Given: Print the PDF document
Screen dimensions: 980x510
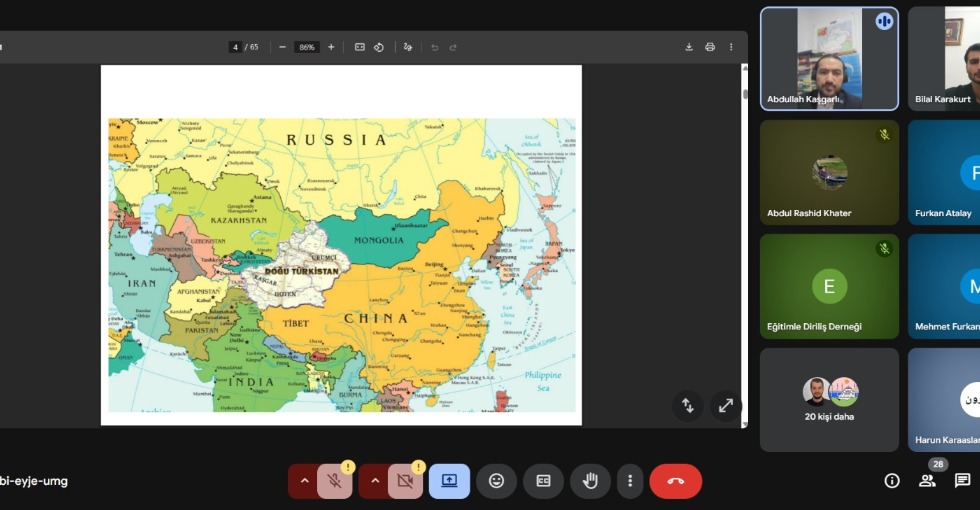Looking at the screenshot, I should 710,47.
